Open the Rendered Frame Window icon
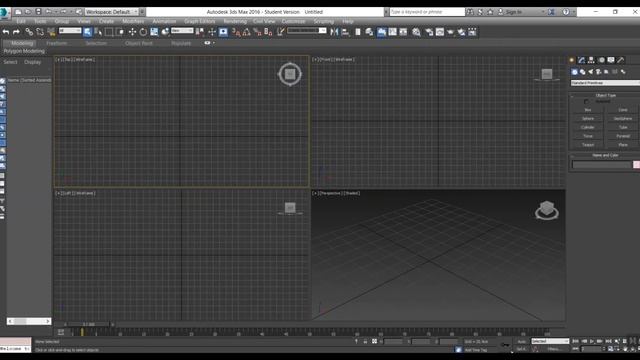Image resolution: width=640 pixels, height=360 pixels. 440,32
